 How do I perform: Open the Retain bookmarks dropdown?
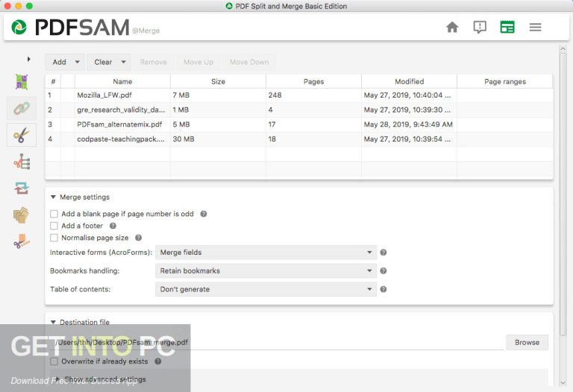point(266,271)
